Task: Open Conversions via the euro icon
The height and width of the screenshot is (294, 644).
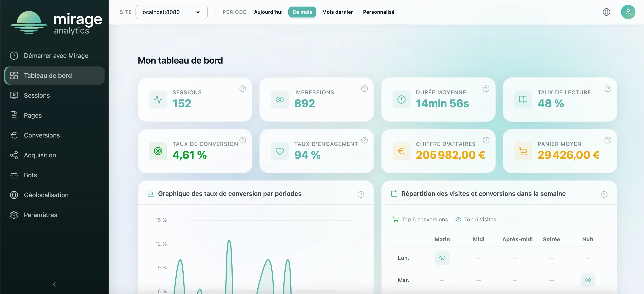Action: click(x=14, y=135)
